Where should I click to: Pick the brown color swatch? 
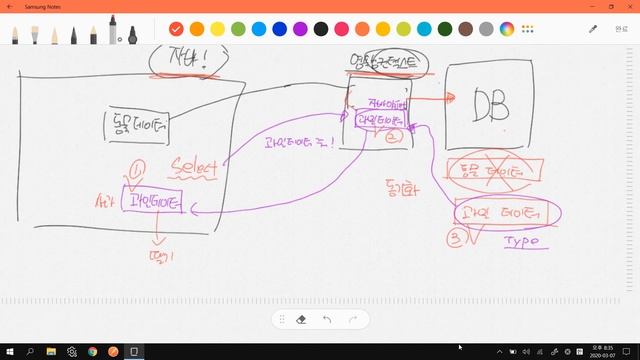(465, 29)
